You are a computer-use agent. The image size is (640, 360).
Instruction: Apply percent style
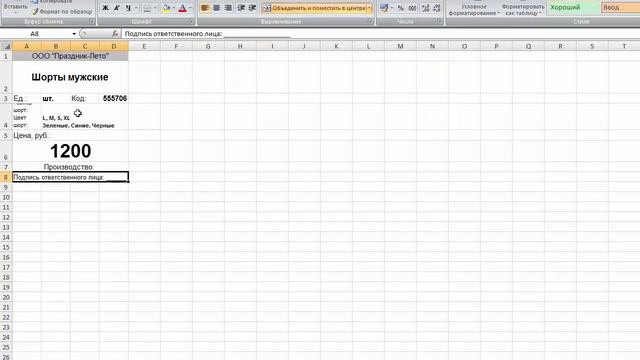coord(401,8)
